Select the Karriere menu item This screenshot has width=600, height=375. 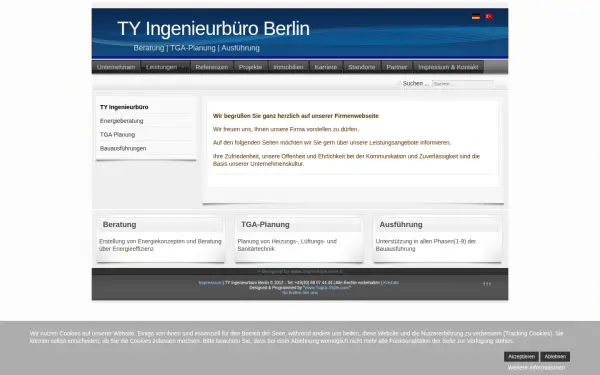(x=326, y=67)
